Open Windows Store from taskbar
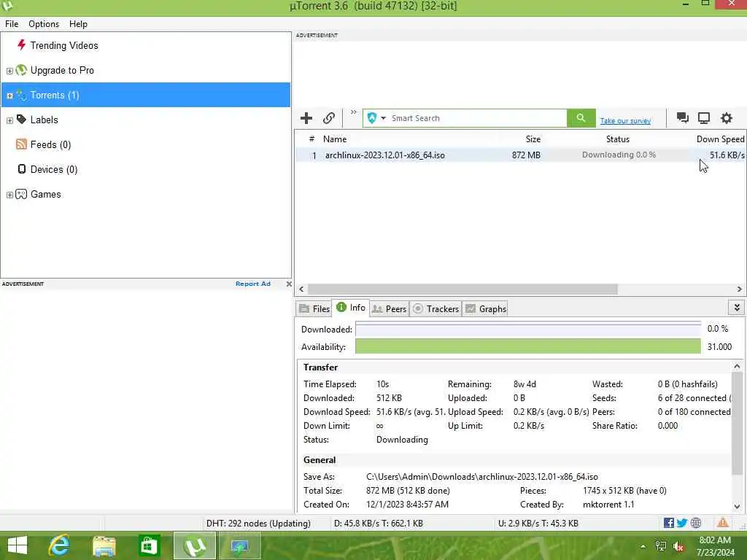The width and height of the screenshot is (747, 560). [x=149, y=545]
